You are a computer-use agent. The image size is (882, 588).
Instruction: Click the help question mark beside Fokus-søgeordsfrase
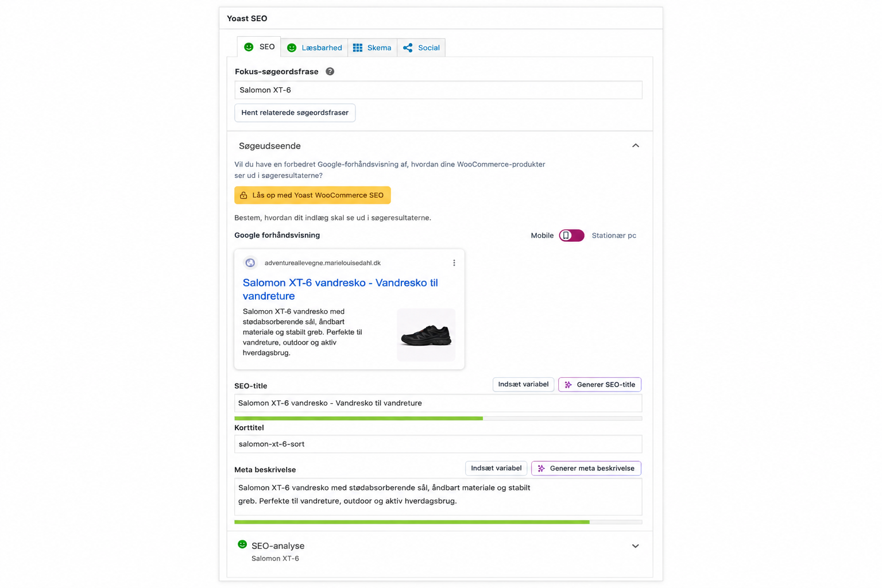tap(330, 71)
